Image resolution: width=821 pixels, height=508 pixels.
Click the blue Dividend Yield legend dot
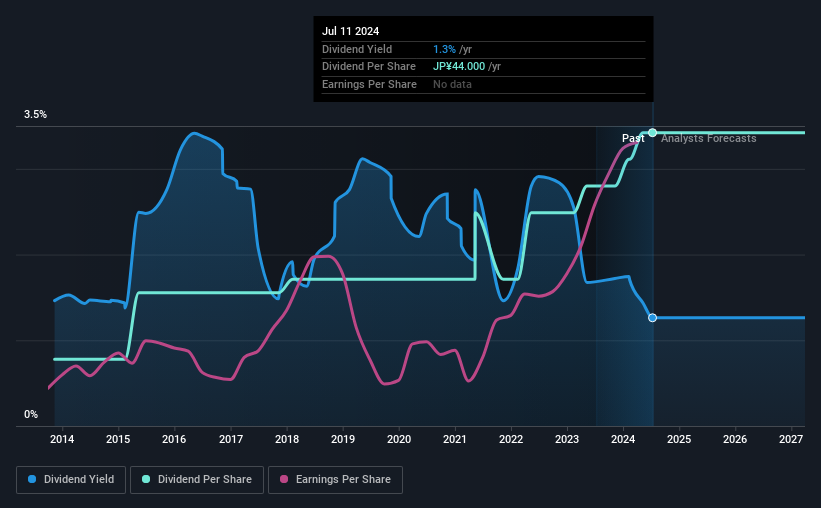click(32, 479)
